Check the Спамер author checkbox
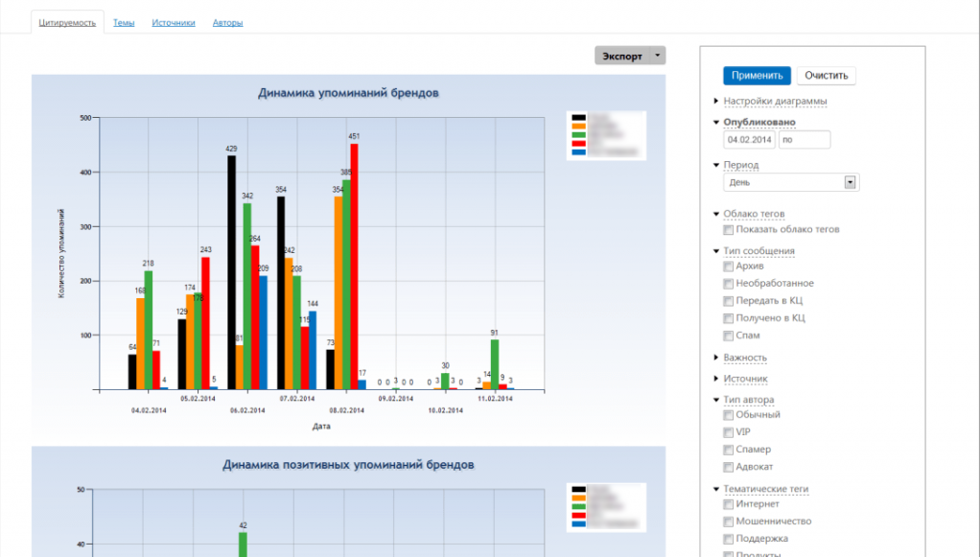This screenshot has height=557, width=980. [x=728, y=450]
